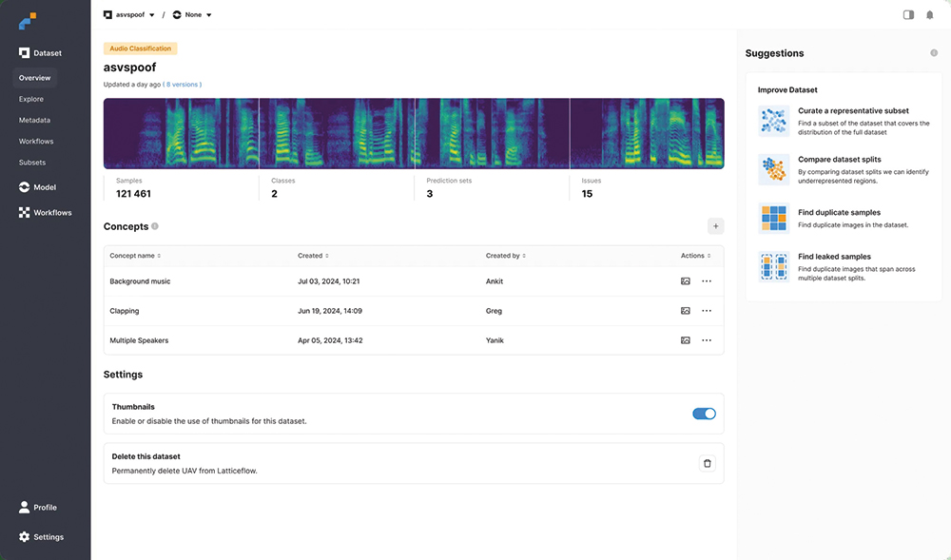This screenshot has height=560, width=951.
Task: Sort by Concept name column
Action: coord(135,256)
